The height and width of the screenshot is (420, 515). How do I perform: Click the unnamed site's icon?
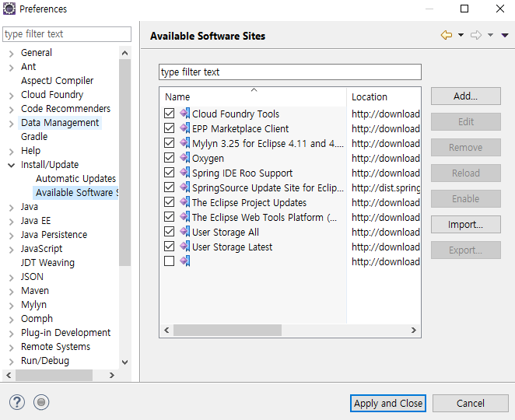click(x=185, y=261)
